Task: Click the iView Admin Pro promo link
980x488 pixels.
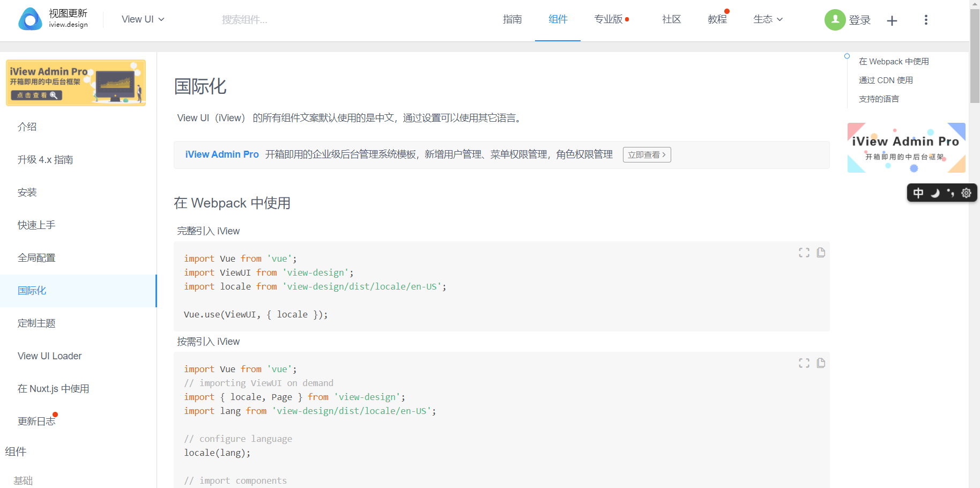Action: point(222,154)
